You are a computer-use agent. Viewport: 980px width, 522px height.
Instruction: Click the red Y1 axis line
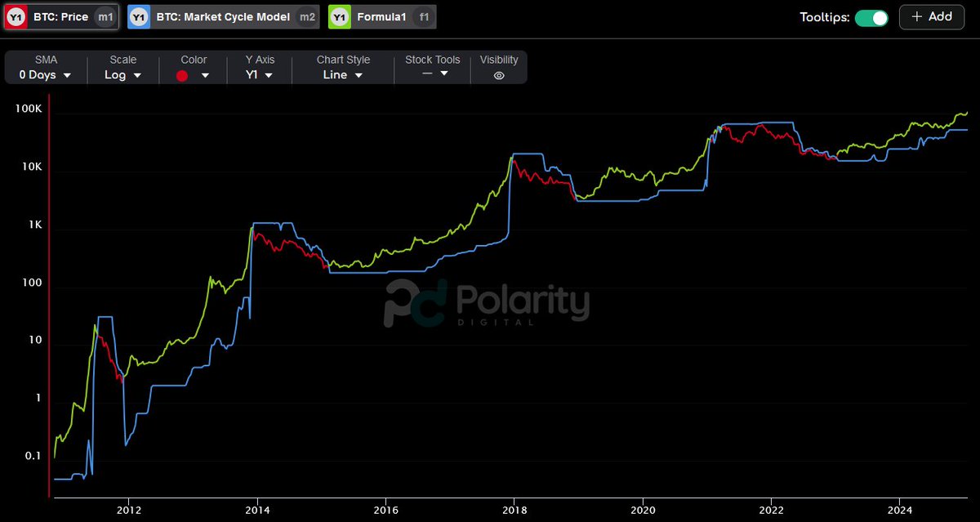click(x=50, y=296)
